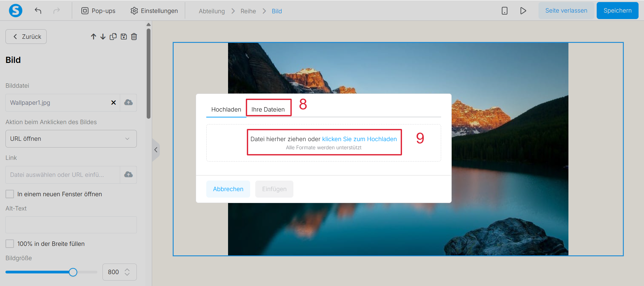Select the Hochladen tab
The height and width of the screenshot is (286, 644).
226,110
